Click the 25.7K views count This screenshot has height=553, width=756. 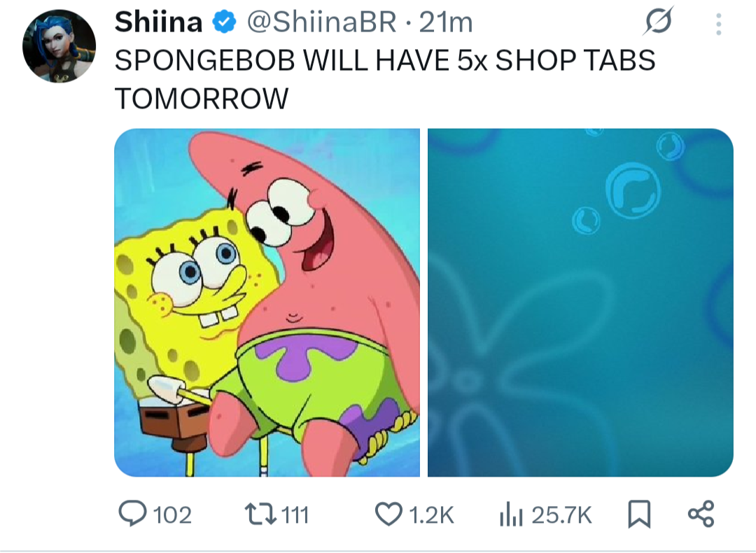[x=561, y=515]
